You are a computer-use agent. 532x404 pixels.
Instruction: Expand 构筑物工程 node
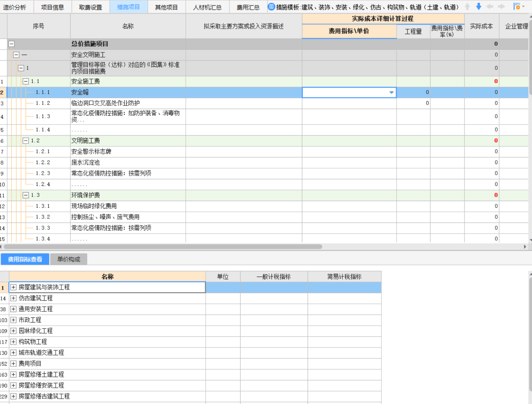[13, 342]
